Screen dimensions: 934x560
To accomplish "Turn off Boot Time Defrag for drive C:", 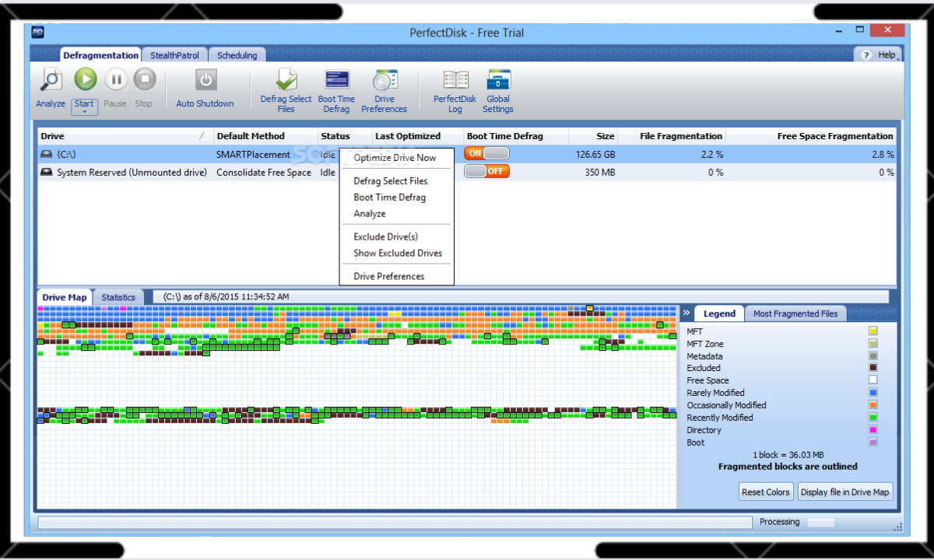I will click(x=486, y=153).
